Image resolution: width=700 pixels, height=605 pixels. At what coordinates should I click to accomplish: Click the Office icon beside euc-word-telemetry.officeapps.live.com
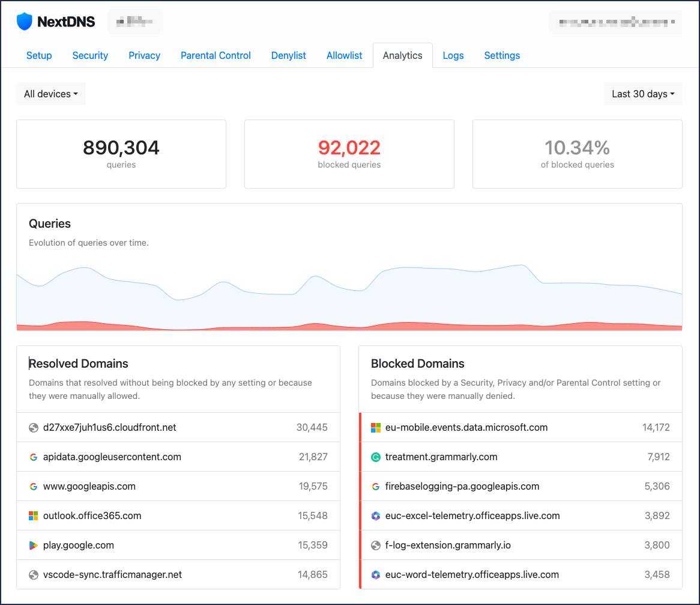pos(376,575)
